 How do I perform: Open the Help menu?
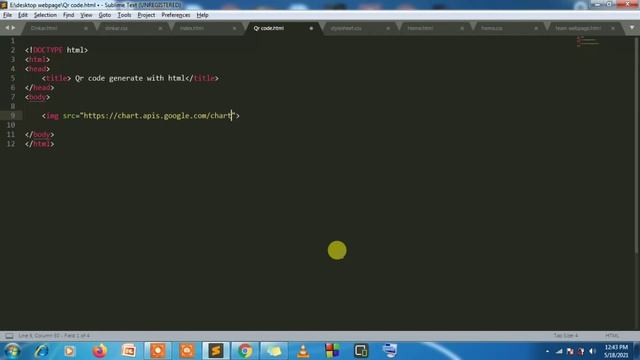click(202, 15)
